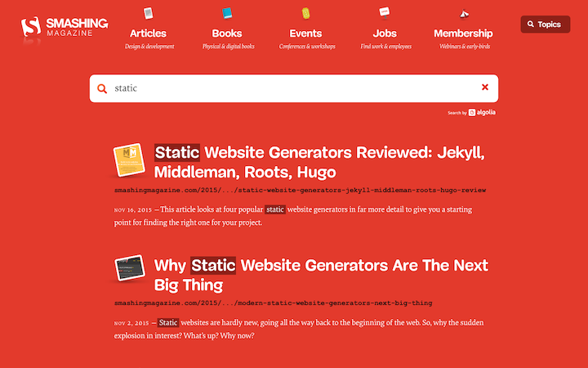Click the dark thumbnail of second result

[x=128, y=267]
